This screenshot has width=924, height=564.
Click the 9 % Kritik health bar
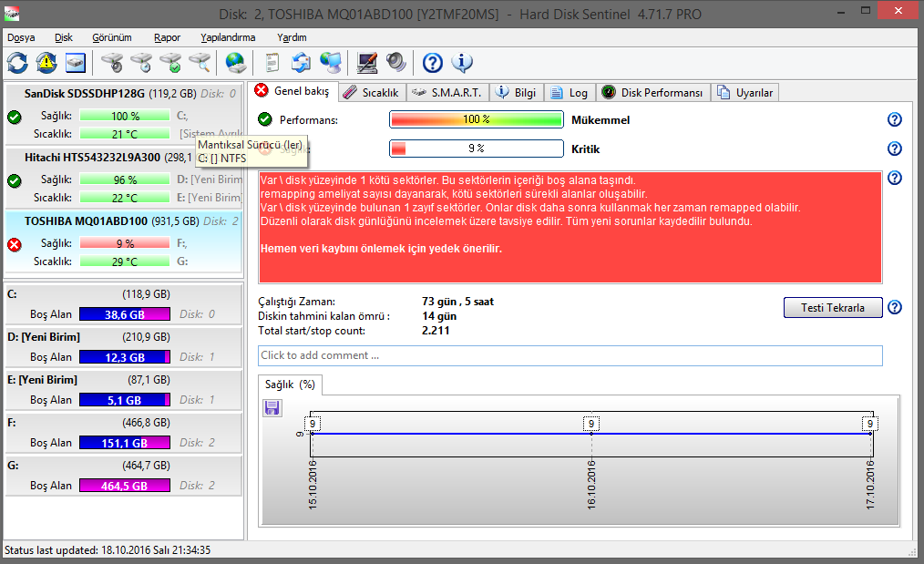pyautogui.click(x=477, y=149)
